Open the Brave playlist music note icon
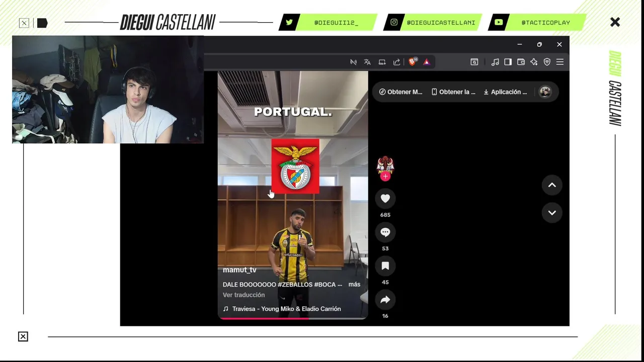The width and height of the screenshot is (644, 362). (x=495, y=62)
